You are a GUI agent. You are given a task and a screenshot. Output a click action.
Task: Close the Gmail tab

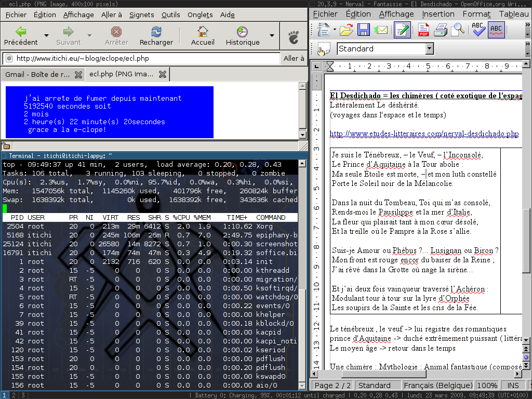[x=78, y=75]
